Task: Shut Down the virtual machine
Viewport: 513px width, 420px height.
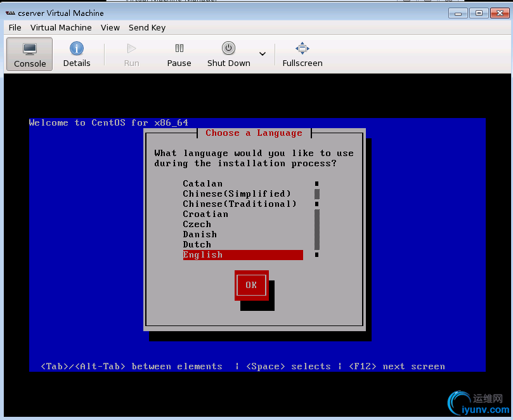Action: (x=228, y=55)
